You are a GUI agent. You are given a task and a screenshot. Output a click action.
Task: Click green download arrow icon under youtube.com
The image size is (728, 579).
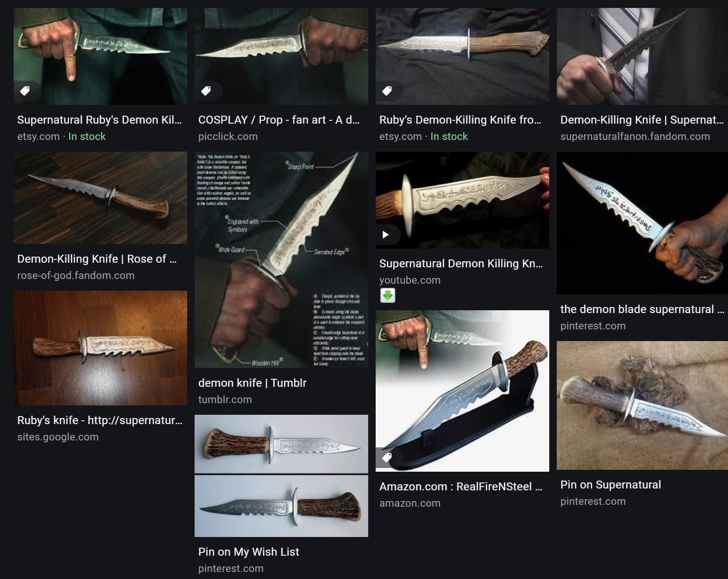[388, 295]
